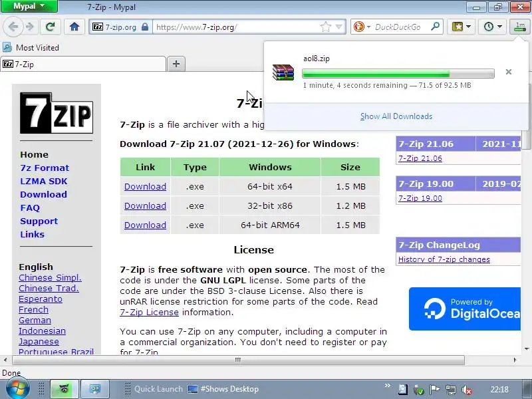This screenshot has height=399, width=532.
Task: Open History of 7-zip changes link
Action: coord(444,259)
